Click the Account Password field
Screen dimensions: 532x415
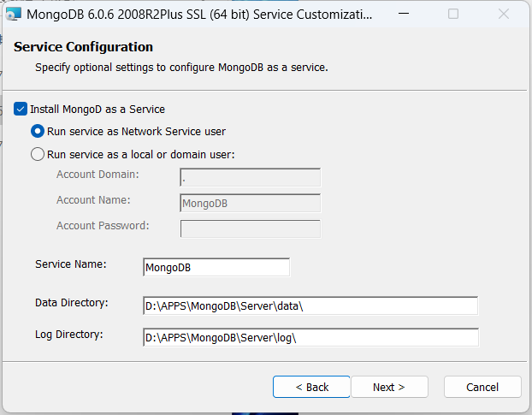pyautogui.click(x=250, y=228)
